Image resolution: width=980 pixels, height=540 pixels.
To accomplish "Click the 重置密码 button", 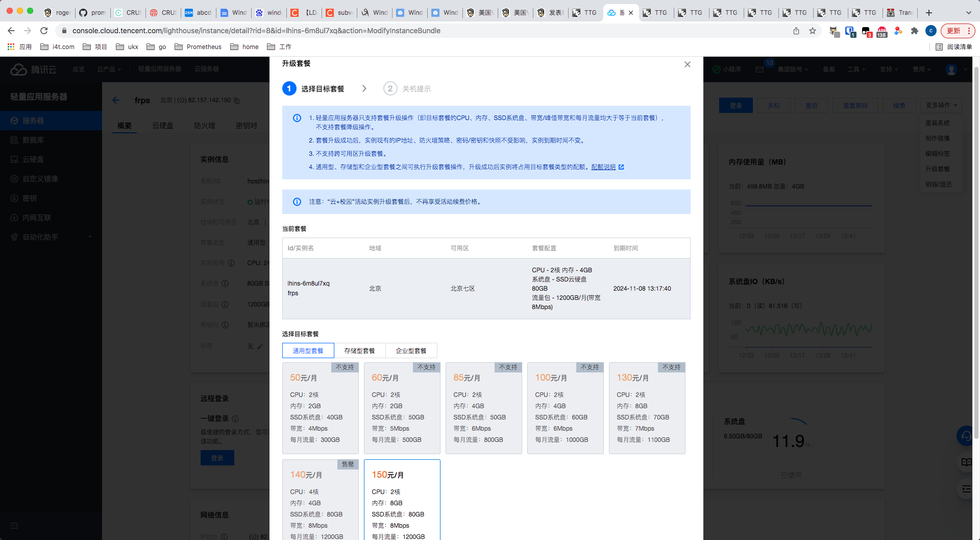I will pyautogui.click(x=855, y=105).
